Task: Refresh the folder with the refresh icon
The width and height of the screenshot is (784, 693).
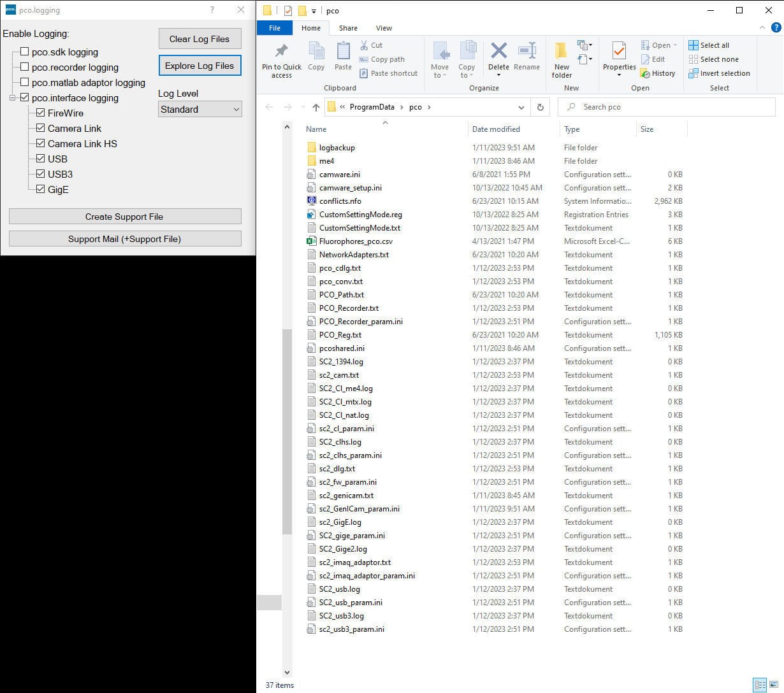Action: 540,106
